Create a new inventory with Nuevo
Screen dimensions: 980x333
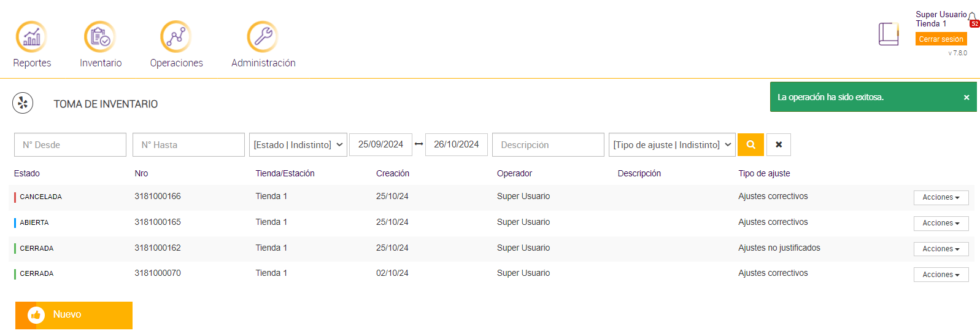[74, 315]
